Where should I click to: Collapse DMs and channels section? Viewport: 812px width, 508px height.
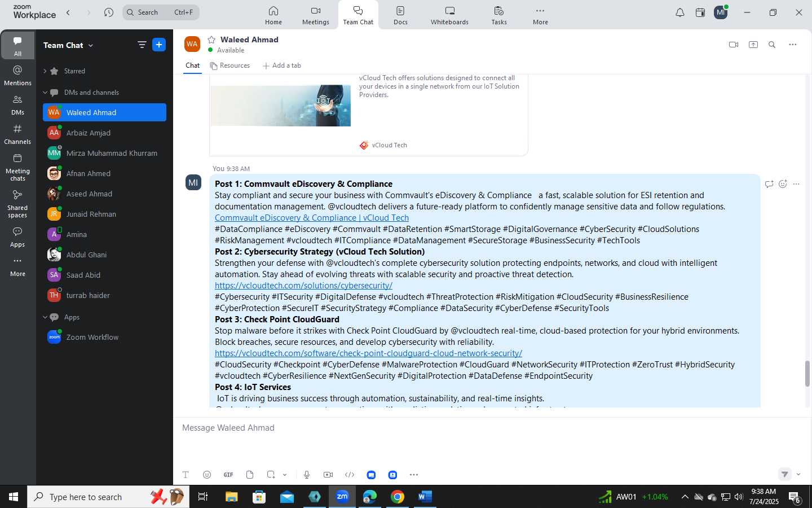coord(45,93)
